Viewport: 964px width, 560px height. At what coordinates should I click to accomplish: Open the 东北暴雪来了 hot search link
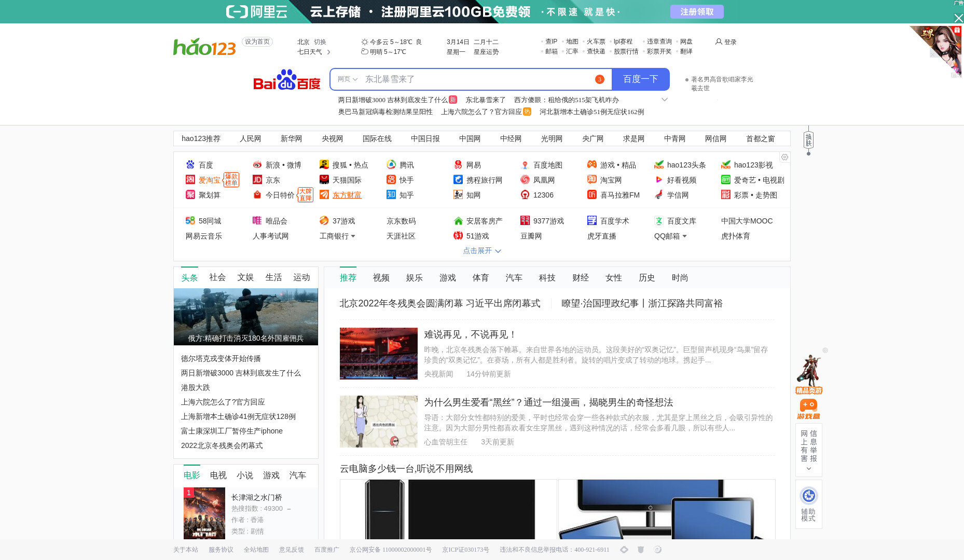tap(486, 100)
